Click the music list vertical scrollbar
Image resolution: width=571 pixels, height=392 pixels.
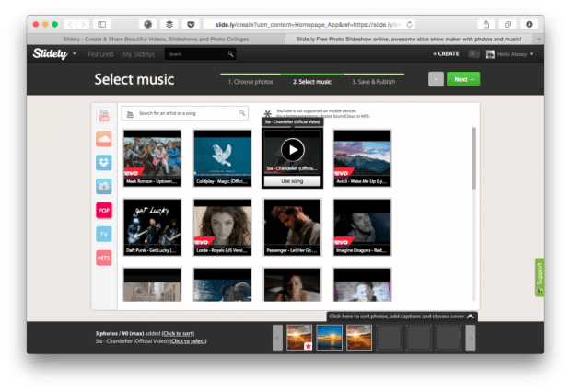coord(474,161)
